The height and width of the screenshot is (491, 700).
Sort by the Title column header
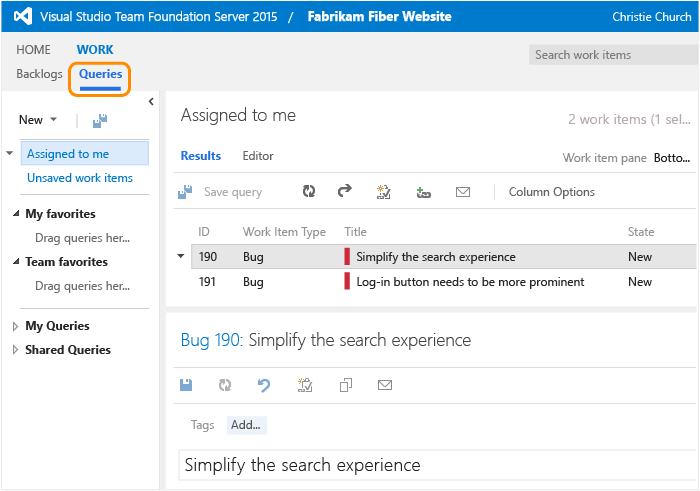pos(355,232)
